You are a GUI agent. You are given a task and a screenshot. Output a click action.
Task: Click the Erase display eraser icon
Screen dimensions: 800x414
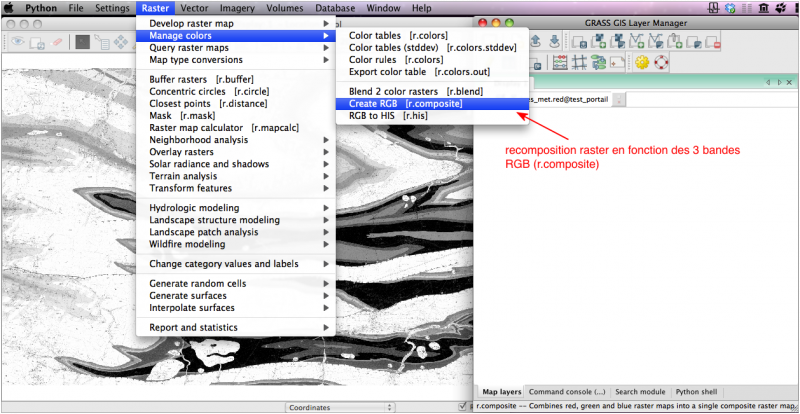(57, 42)
